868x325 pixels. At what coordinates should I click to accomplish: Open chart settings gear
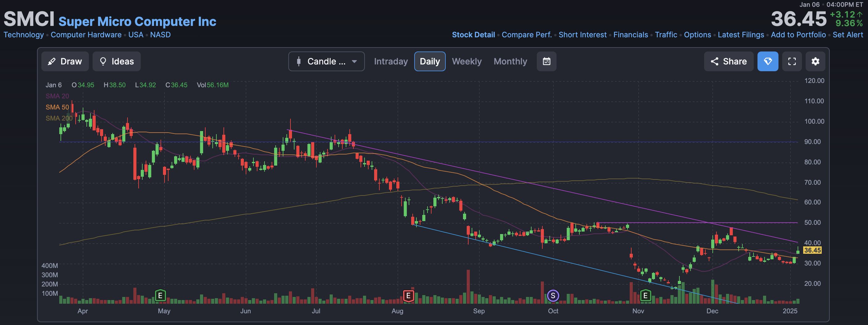coord(815,61)
